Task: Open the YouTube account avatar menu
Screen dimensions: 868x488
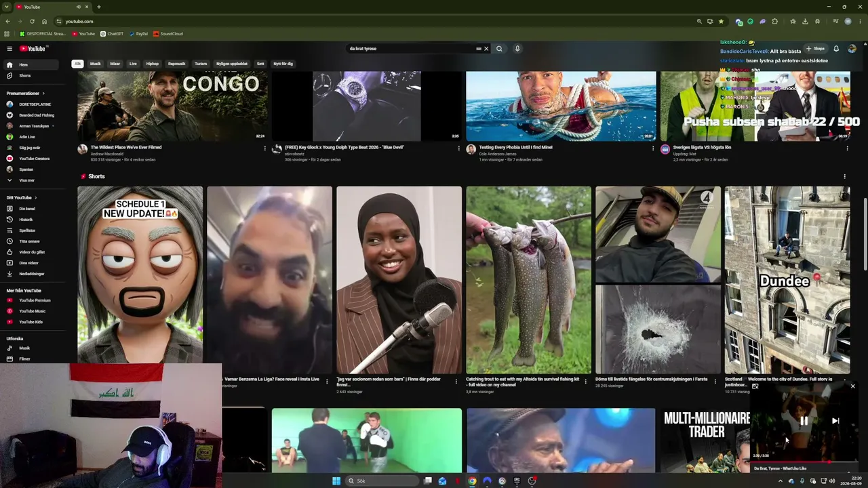Action: [x=852, y=49]
